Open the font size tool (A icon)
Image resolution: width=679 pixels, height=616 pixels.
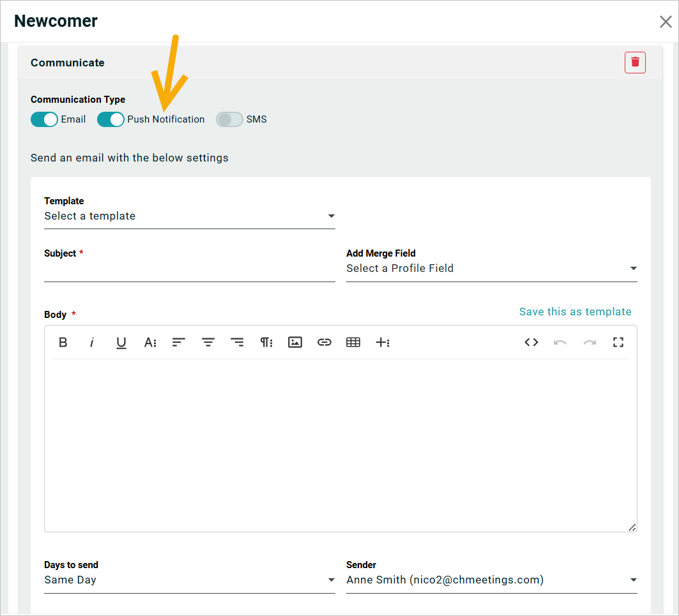(150, 342)
